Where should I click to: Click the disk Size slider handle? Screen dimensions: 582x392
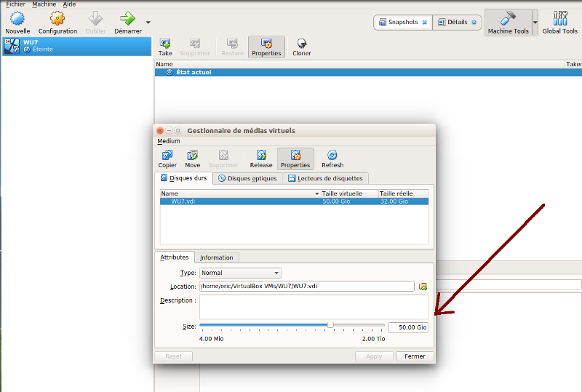[x=331, y=324]
